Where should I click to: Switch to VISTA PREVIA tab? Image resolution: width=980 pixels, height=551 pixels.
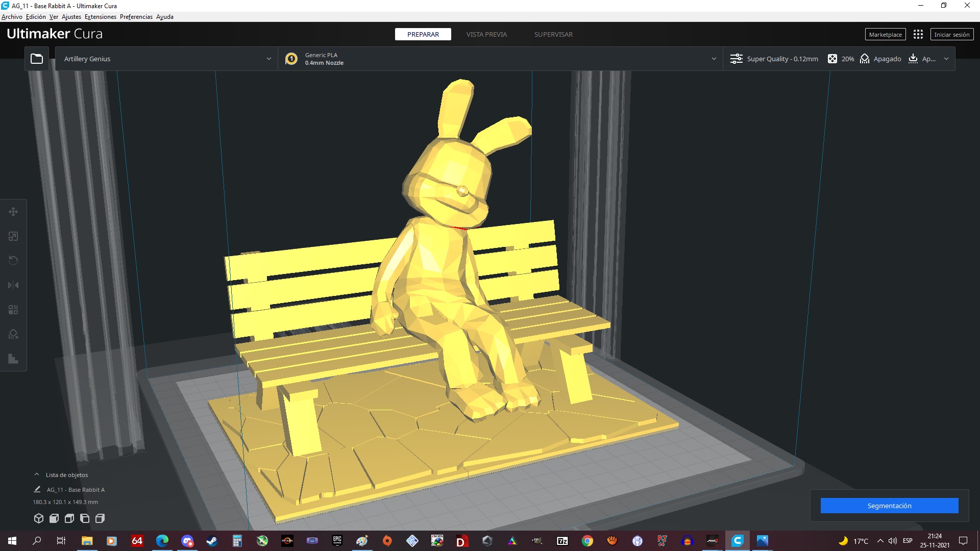point(486,34)
